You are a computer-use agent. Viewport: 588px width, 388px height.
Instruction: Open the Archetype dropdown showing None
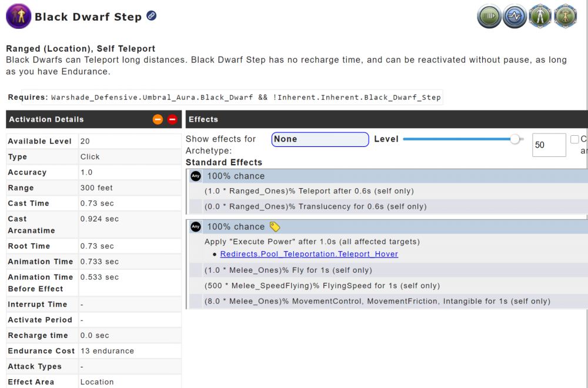(320, 139)
